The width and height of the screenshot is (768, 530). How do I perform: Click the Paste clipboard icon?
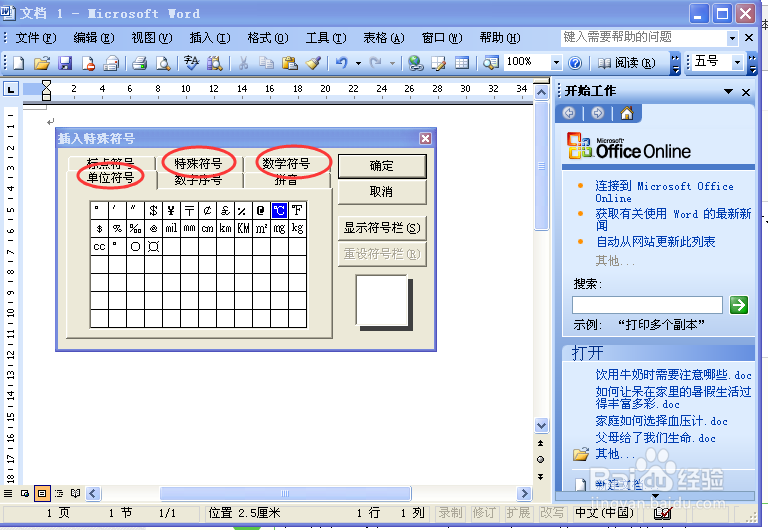[290, 63]
